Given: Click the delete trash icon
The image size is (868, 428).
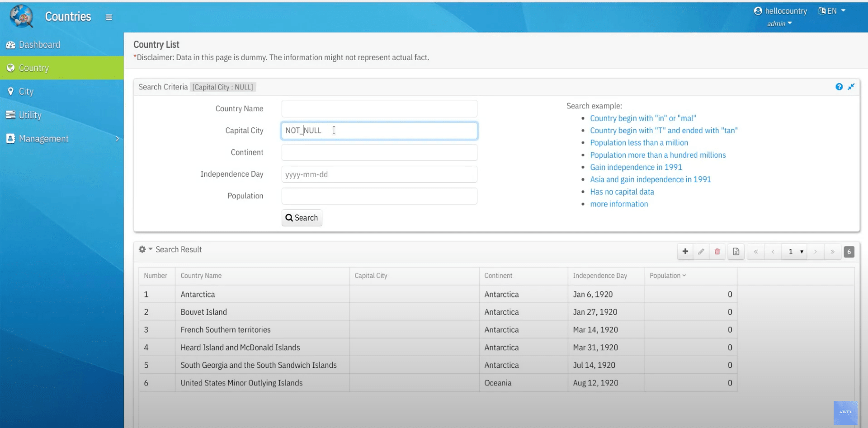Looking at the screenshot, I should coord(717,251).
